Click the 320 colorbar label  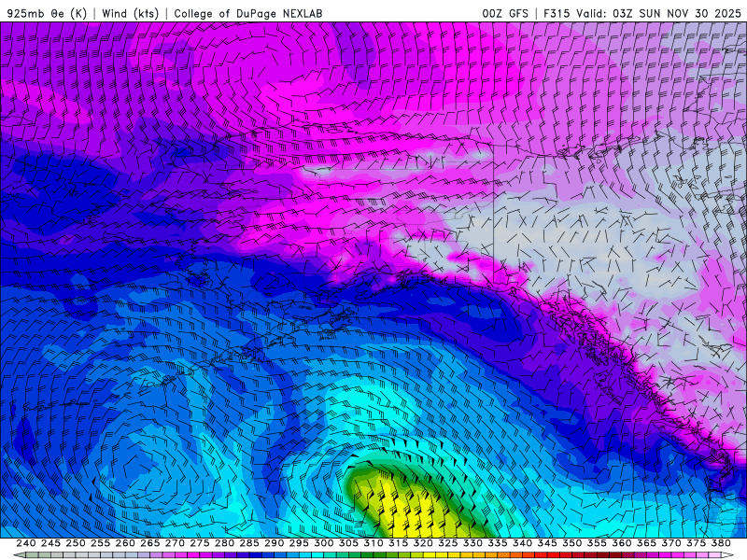tap(423, 543)
